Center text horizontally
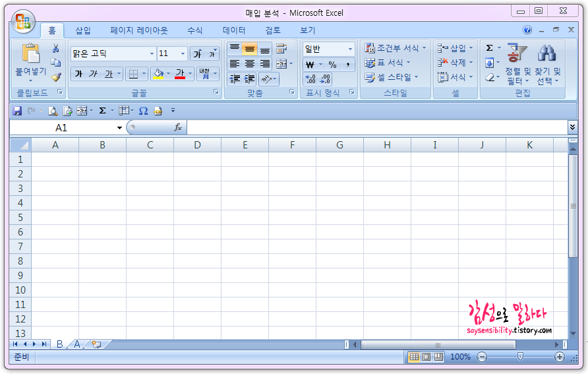Screen dimensions: 588x374 250,64
